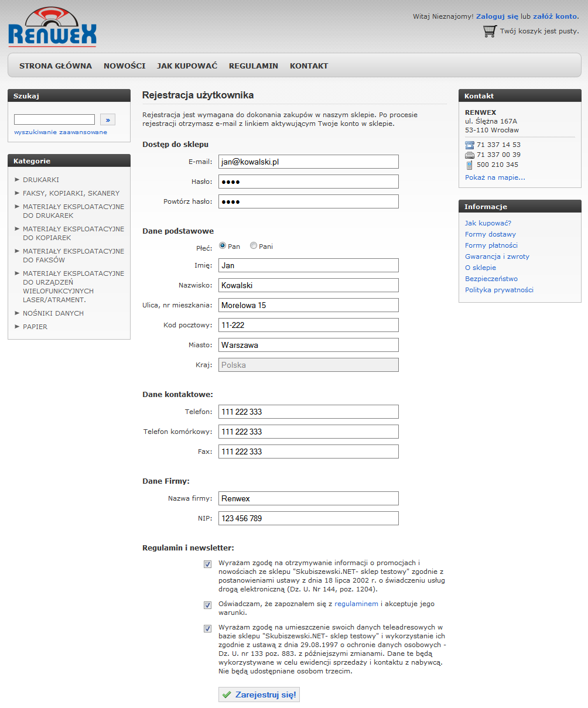Image resolution: width=588 pixels, height=708 pixels.
Task: Open O sklepie link
Action: point(480,268)
